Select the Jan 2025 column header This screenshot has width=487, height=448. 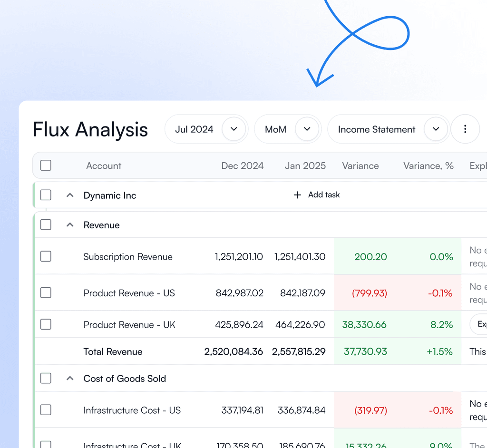[x=305, y=166]
